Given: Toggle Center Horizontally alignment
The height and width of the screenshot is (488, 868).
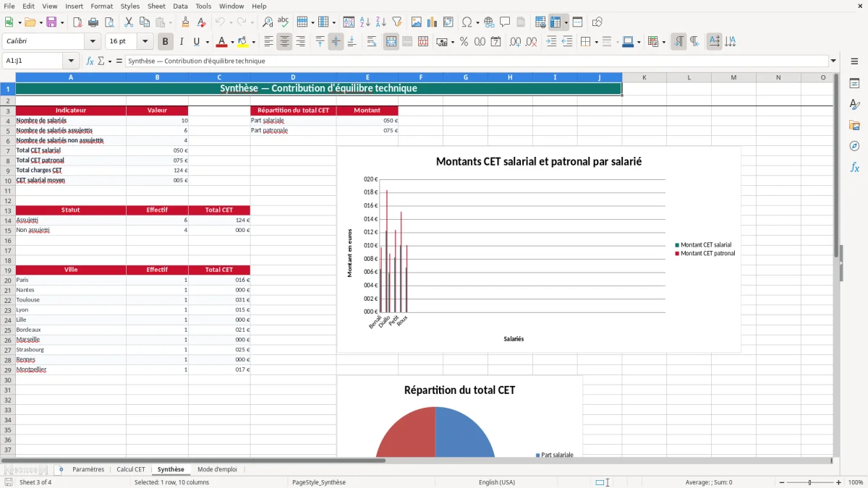Looking at the screenshot, I should [x=284, y=42].
